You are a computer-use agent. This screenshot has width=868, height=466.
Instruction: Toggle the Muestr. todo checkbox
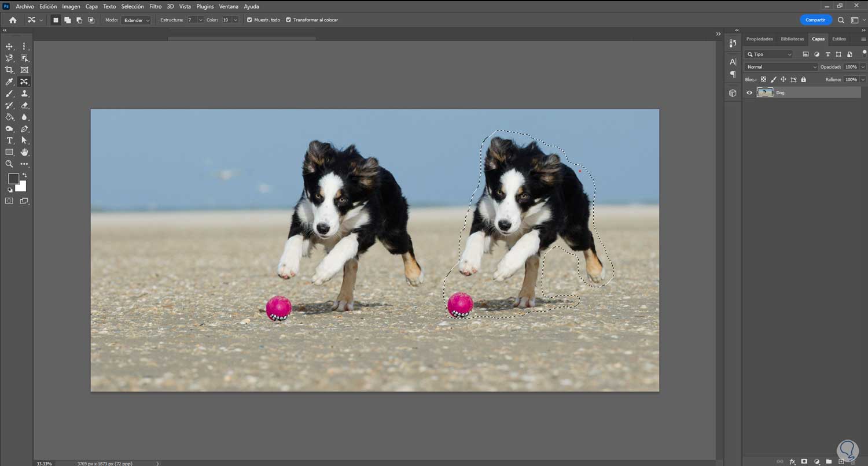pos(249,20)
